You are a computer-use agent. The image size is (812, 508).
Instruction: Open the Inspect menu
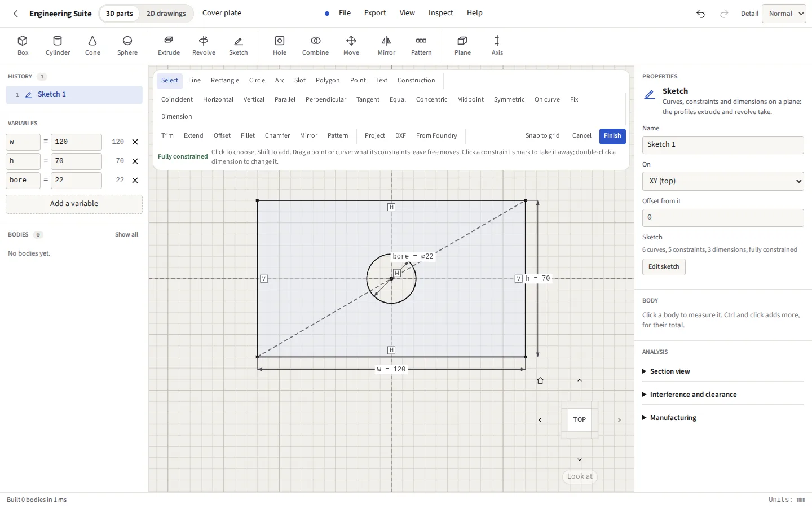pyautogui.click(x=440, y=12)
